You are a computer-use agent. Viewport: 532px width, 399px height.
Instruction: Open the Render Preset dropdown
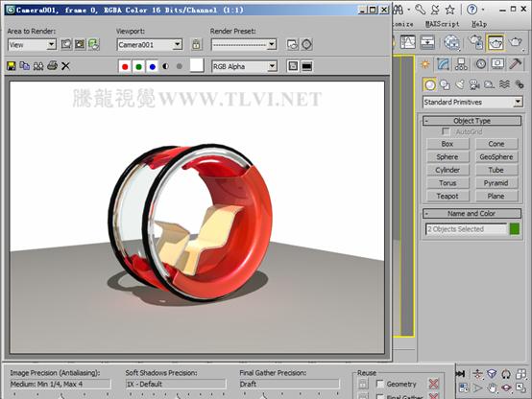[272, 44]
